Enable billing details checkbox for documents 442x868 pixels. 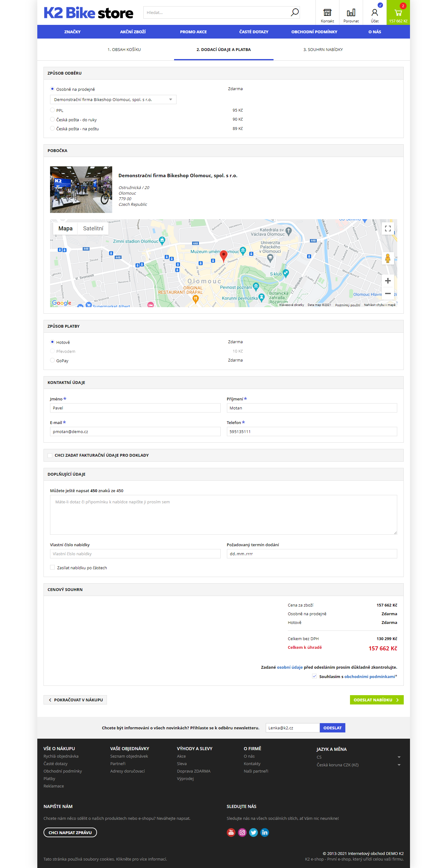[x=50, y=455]
